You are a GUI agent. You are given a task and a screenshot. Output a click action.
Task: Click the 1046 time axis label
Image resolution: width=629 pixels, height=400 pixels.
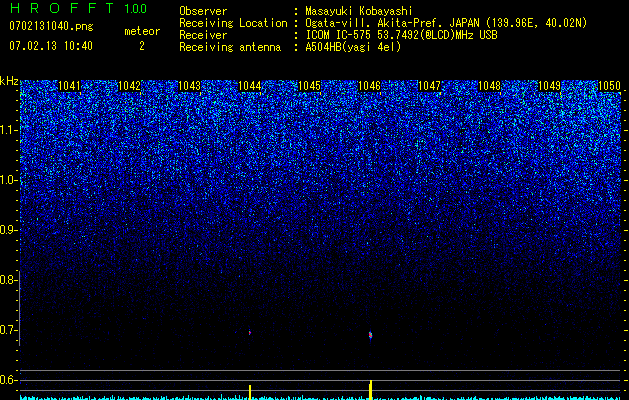click(369, 86)
